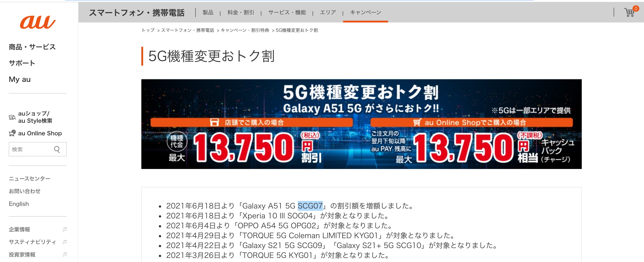Open the My au sidebar item
The height and width of the screenshot is (262, 644).
20,79
